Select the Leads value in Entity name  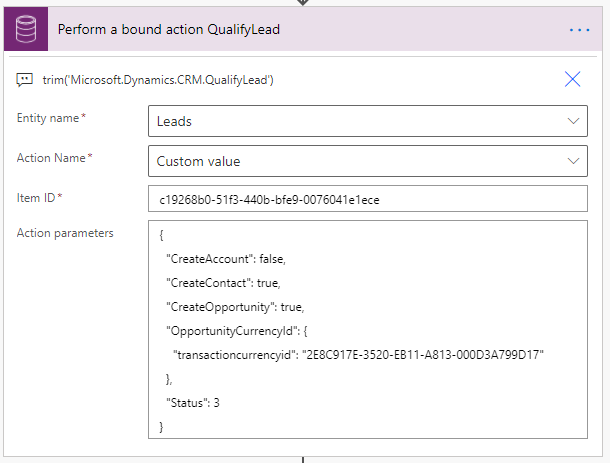pos(175,121)
